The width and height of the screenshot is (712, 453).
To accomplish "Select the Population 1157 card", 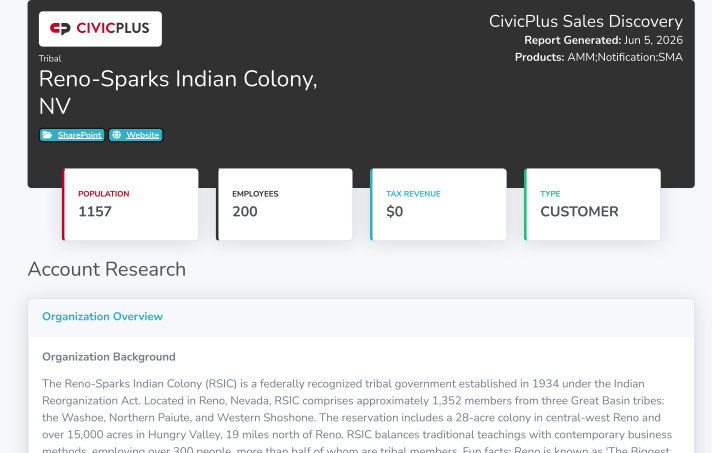I will [x=130, y=204].
